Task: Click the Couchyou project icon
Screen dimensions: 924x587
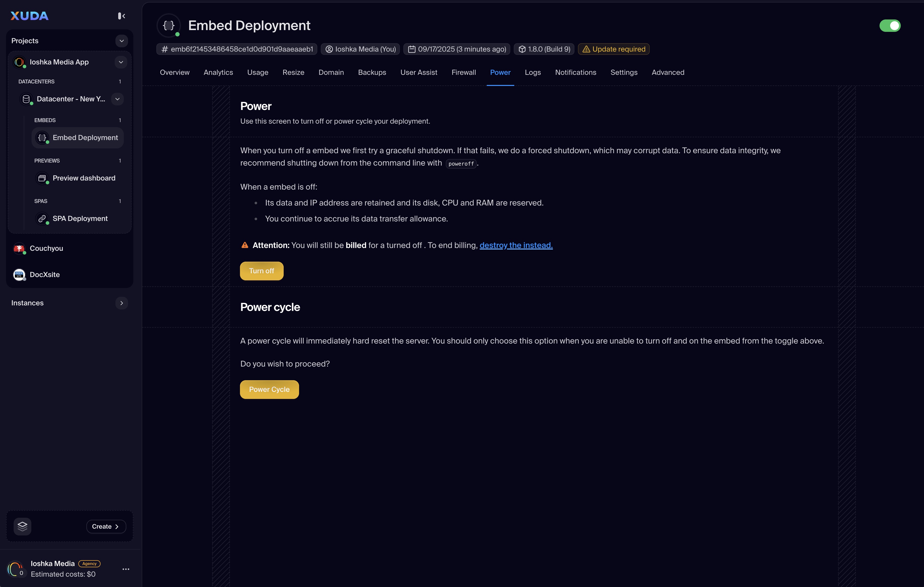Action: [19, 249]
